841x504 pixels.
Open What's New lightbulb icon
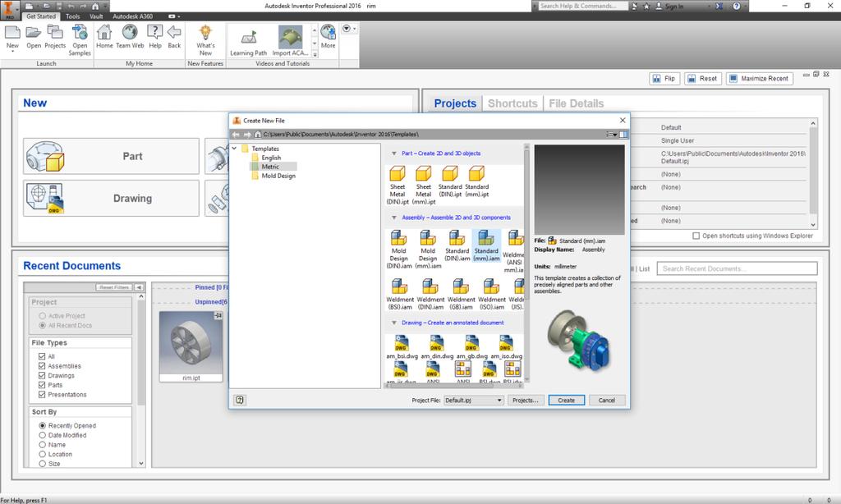click(205, 32)
